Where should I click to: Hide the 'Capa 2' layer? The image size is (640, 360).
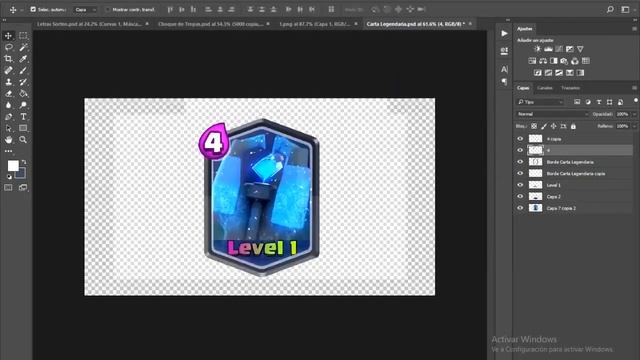[520, 196]
